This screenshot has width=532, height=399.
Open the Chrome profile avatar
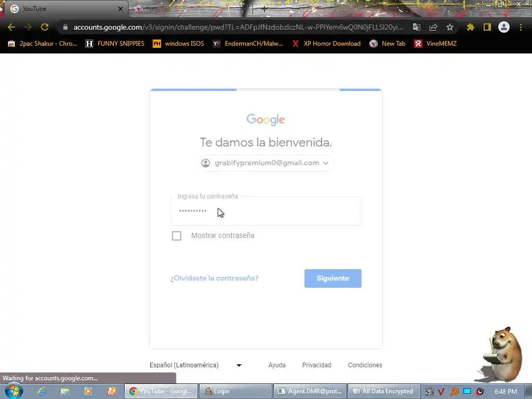[x=504, y=27]
